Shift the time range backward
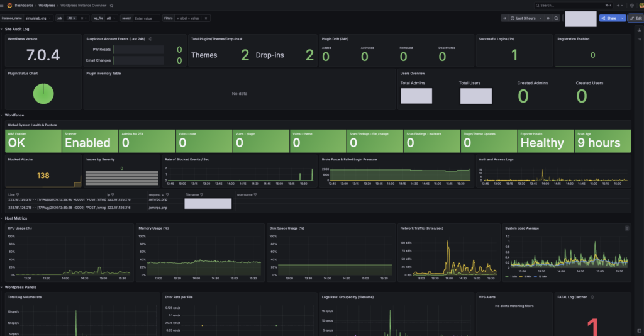 tap(504, 18)
